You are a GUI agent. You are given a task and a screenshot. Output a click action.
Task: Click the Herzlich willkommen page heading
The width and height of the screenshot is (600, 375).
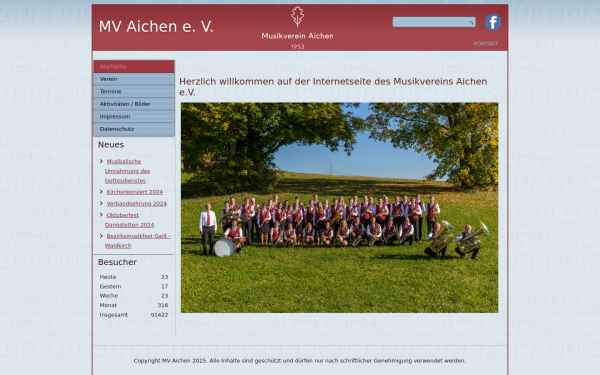[333, 87]
